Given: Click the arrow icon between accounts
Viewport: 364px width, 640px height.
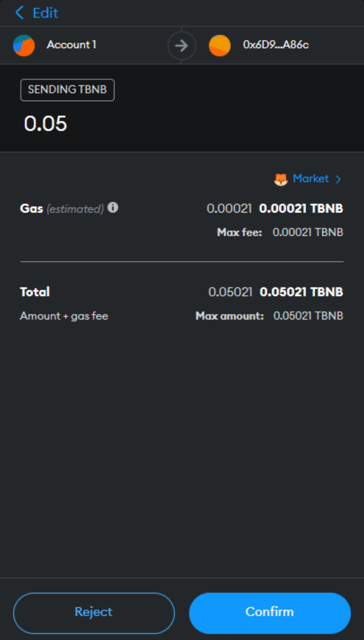Looking at the screenshot, I should [182, 46].
